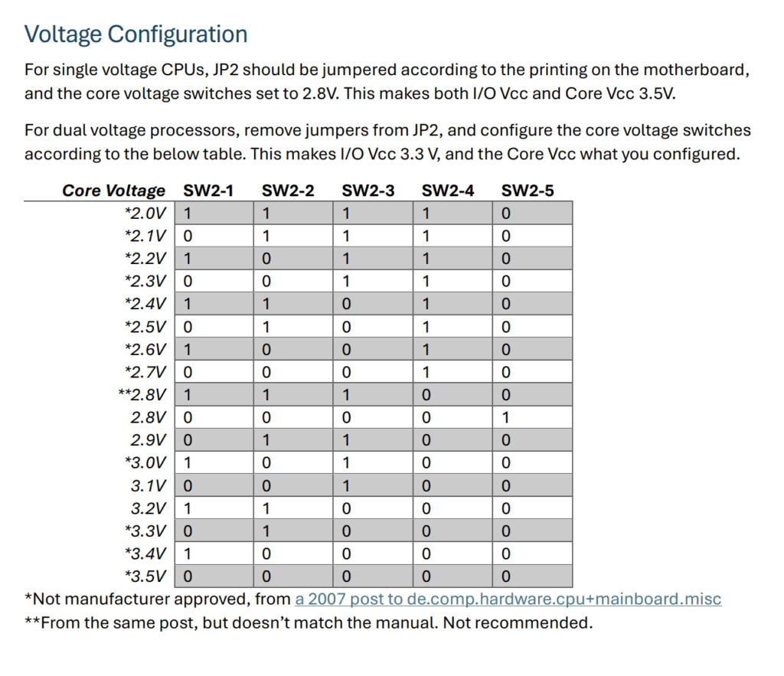Click the SW2-2 column header
This screenshot has width=784, height=676.
click(288, 191)
